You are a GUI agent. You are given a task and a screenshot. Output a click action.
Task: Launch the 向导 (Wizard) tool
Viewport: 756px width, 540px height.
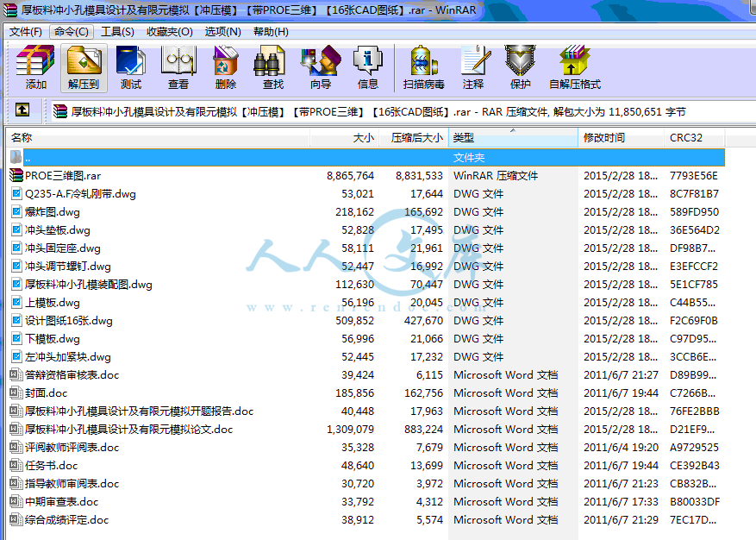[321, 67]
